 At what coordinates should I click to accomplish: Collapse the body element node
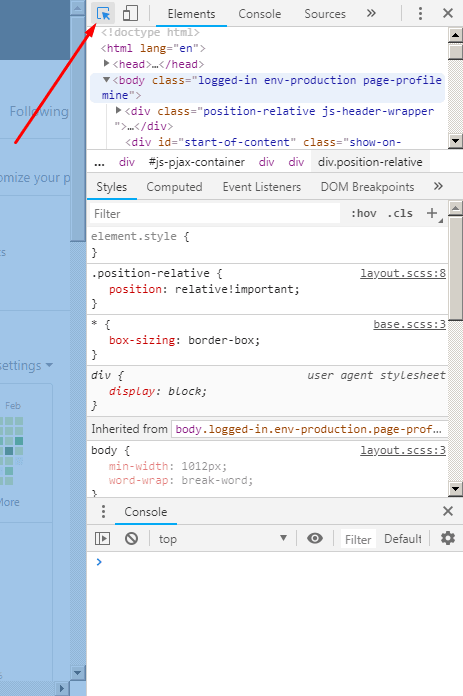[x=107, y=80]
